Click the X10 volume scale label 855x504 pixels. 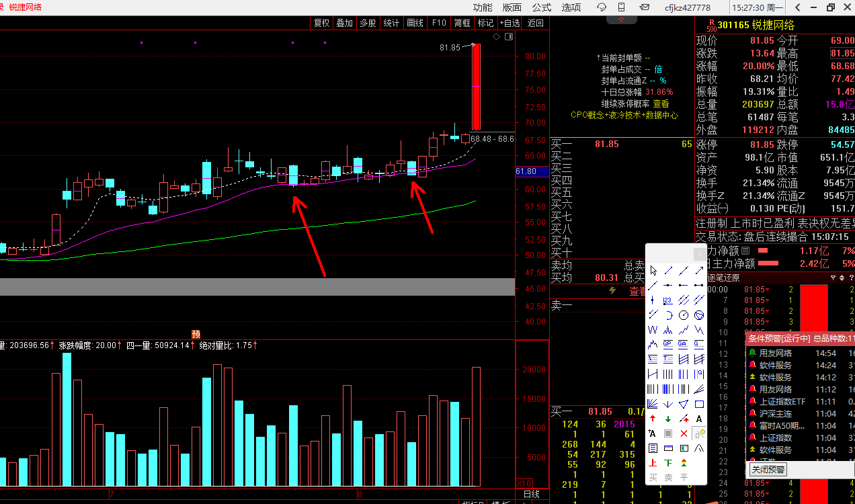coord(524,483)
